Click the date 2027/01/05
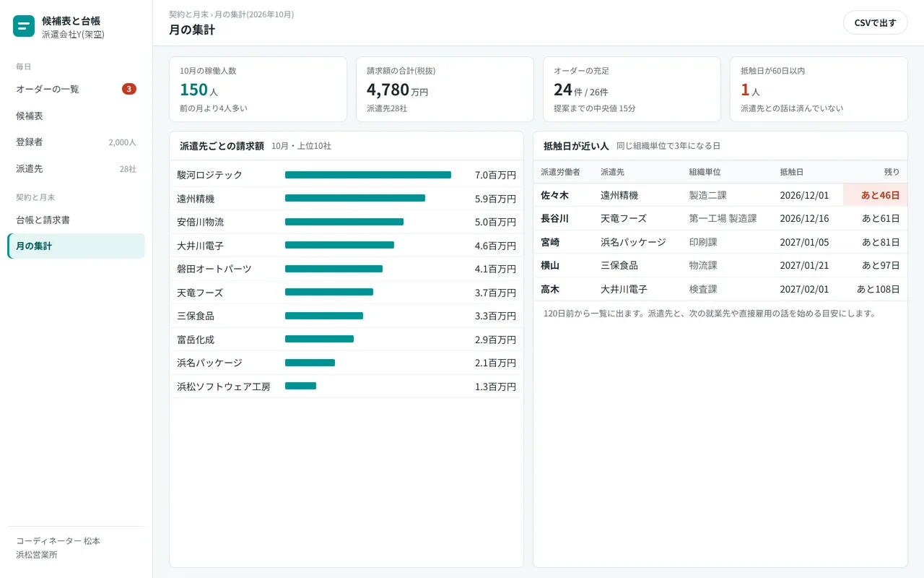The width and height of the screenshot is (924, 578). point(804,242)
